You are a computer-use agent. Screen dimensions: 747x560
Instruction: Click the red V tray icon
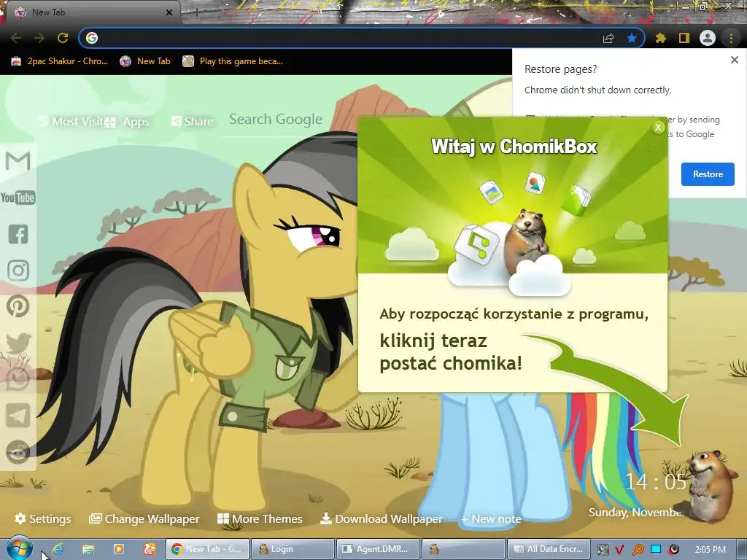pos(620,550)
